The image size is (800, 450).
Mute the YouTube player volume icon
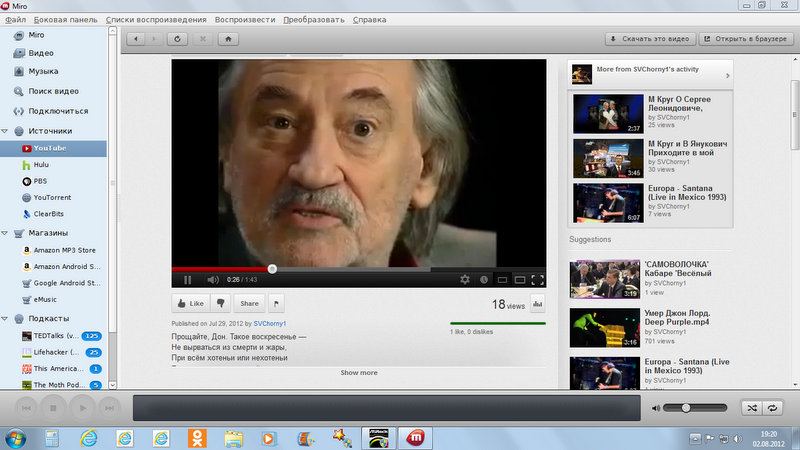point(213,280)
